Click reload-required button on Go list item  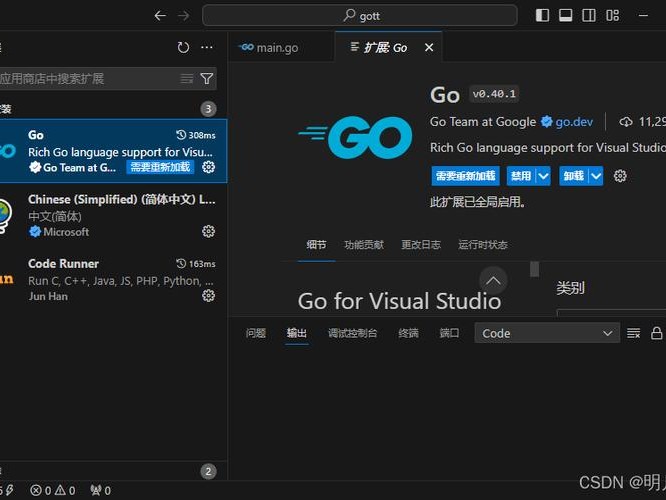pos(160,167)
